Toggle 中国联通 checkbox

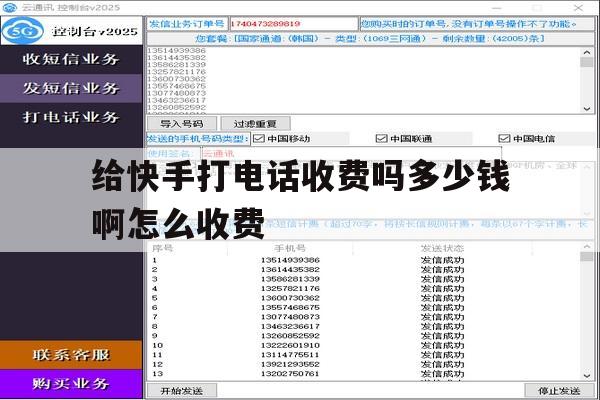[382, 139]
